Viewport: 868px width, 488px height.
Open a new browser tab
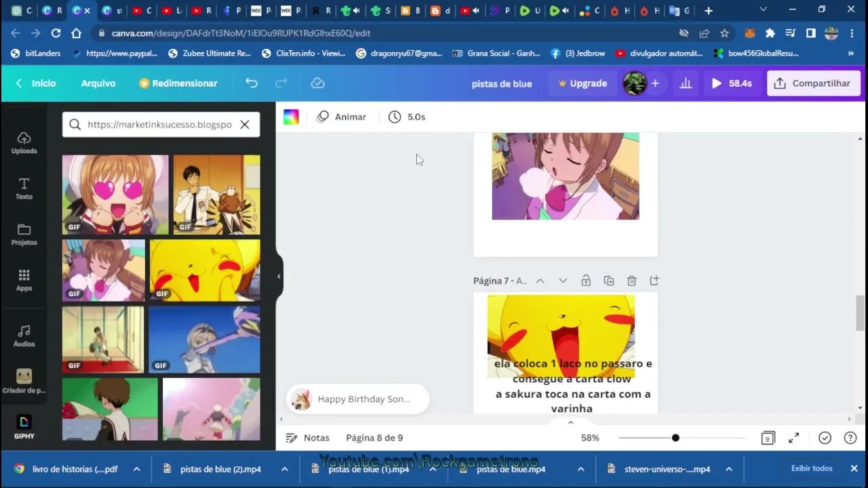point(709,10)
